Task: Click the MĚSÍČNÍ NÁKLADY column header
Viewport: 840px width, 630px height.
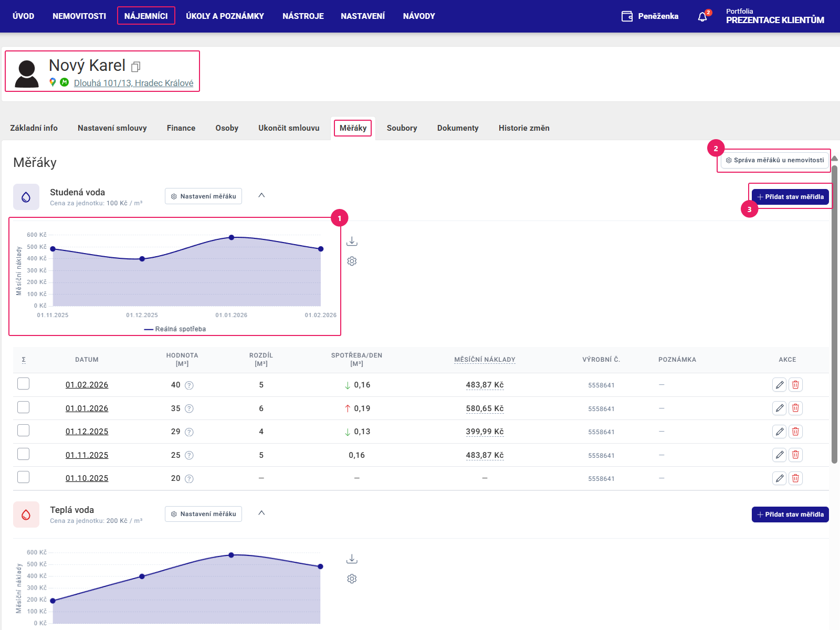Action: coord(485,360)
